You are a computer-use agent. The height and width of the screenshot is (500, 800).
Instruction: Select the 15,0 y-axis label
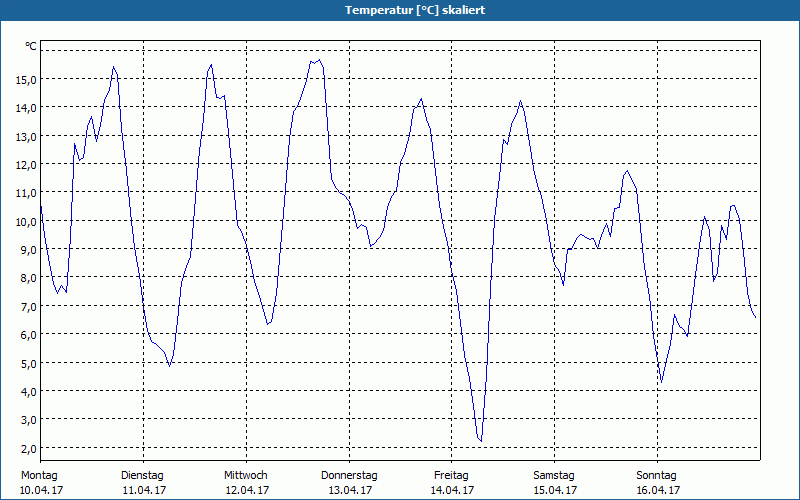point(27,80)
